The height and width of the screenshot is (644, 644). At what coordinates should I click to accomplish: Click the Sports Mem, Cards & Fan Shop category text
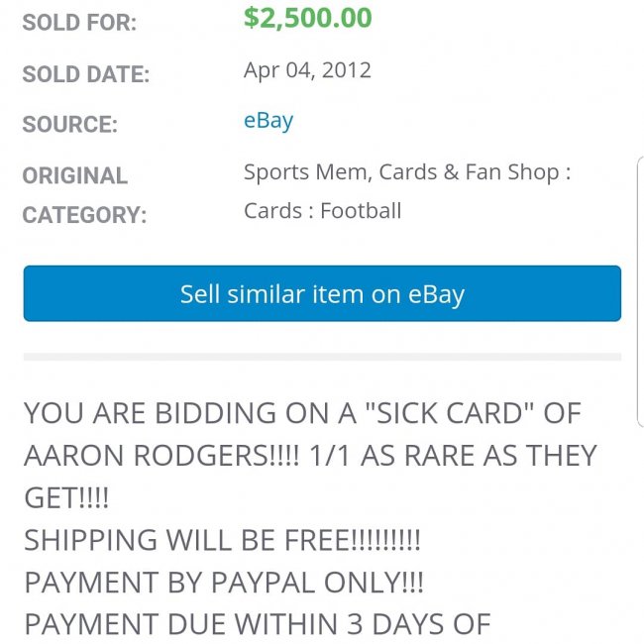[x=407, y=172]
